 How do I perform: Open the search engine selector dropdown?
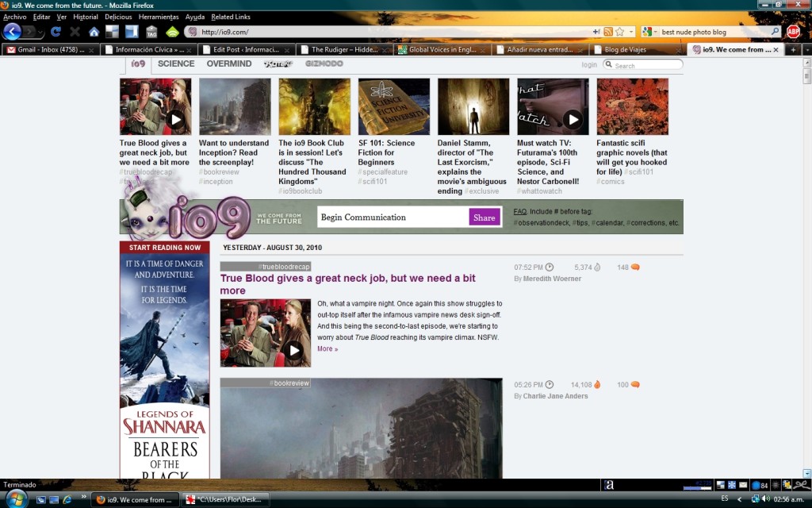click(650, 32)
